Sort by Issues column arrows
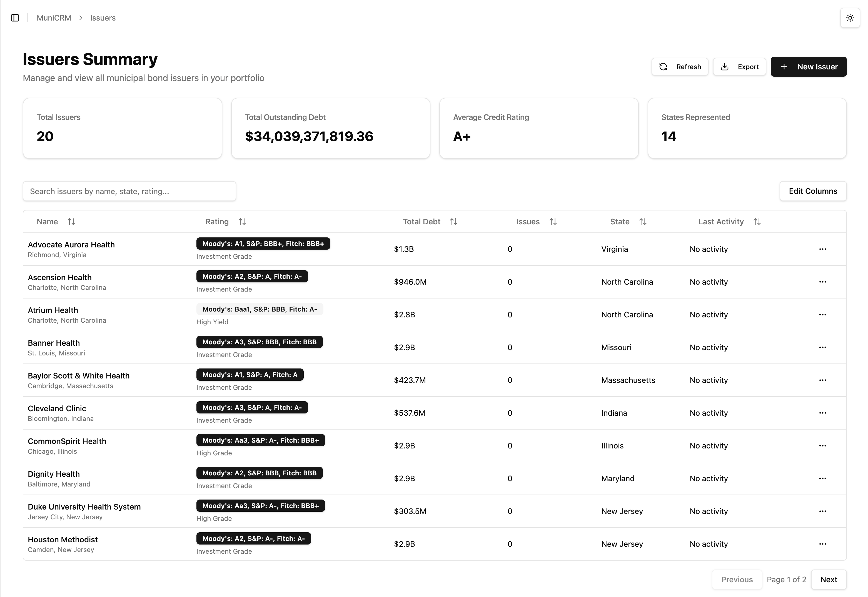868x597 pixels. [553, 222]
